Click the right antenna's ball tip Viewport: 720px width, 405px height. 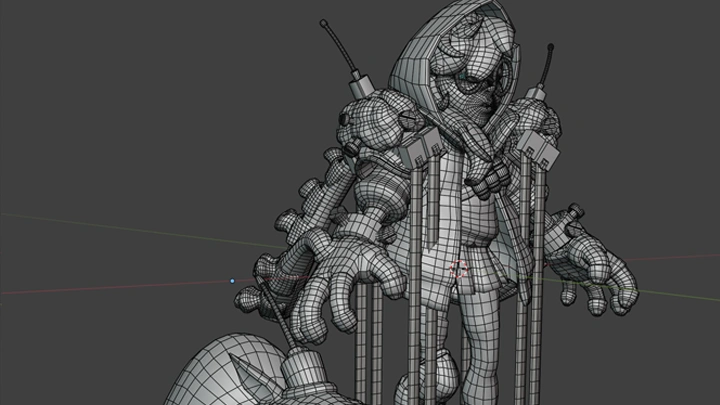click(550, 47)
